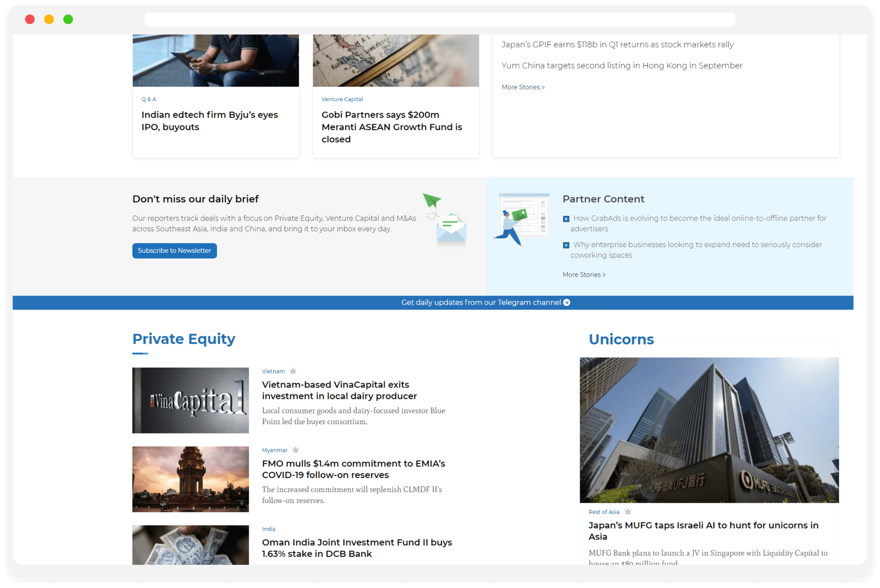Click the Partner Content illustration graphic
The width and height of the screenshot is (880, 588).
[522, 220]
